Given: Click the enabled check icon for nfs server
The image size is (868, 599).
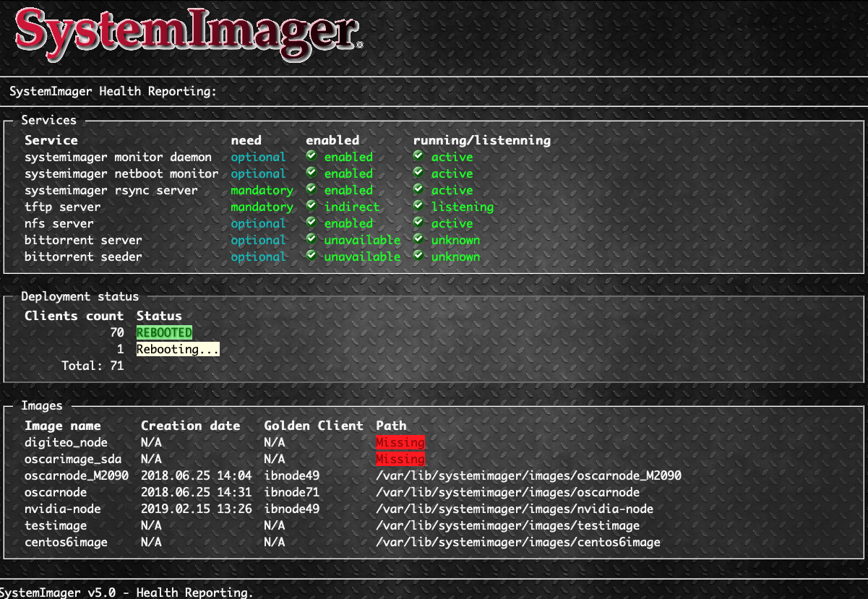Looking at the screenshot, I should [311, 223].
